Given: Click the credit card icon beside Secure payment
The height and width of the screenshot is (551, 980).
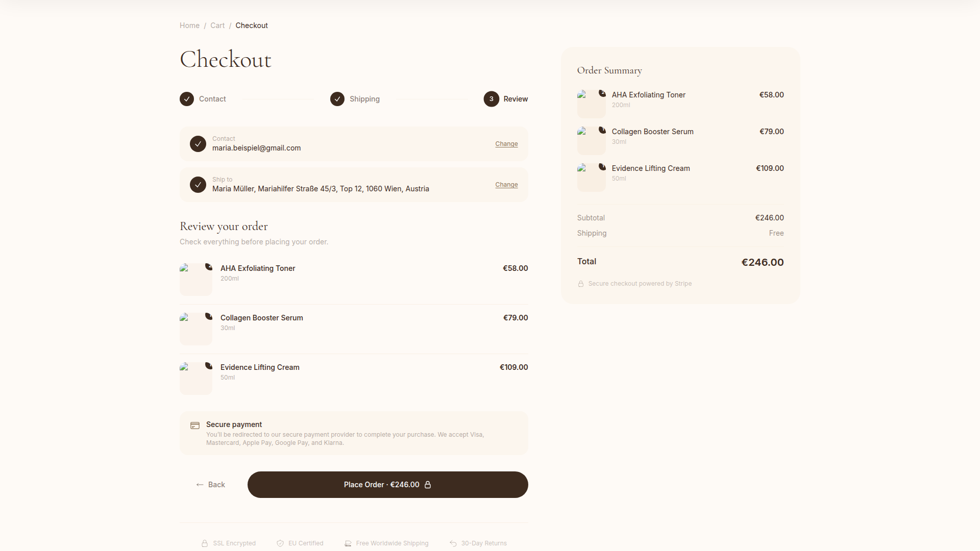Looking at the screenshot, I should coord(195,425).
